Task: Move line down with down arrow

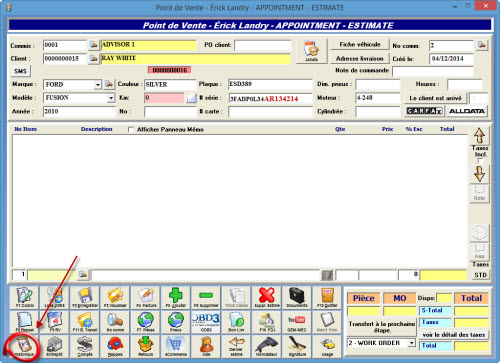Action: tap(479, 174)
